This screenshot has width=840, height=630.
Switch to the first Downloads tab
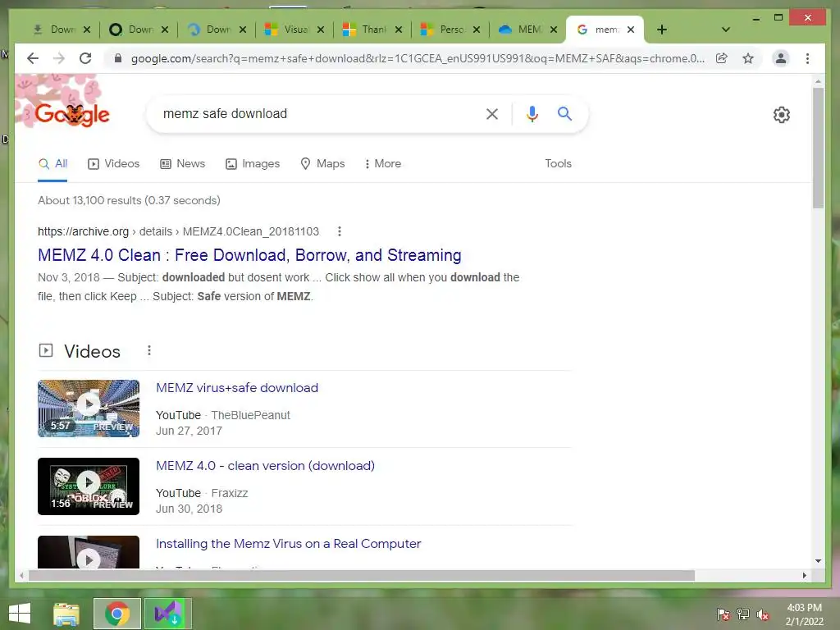55,30
